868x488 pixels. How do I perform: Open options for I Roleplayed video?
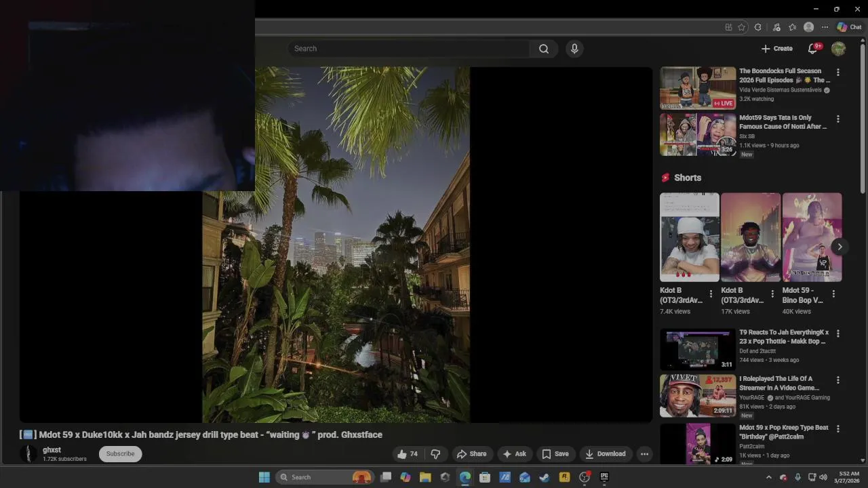click(838, 380)
